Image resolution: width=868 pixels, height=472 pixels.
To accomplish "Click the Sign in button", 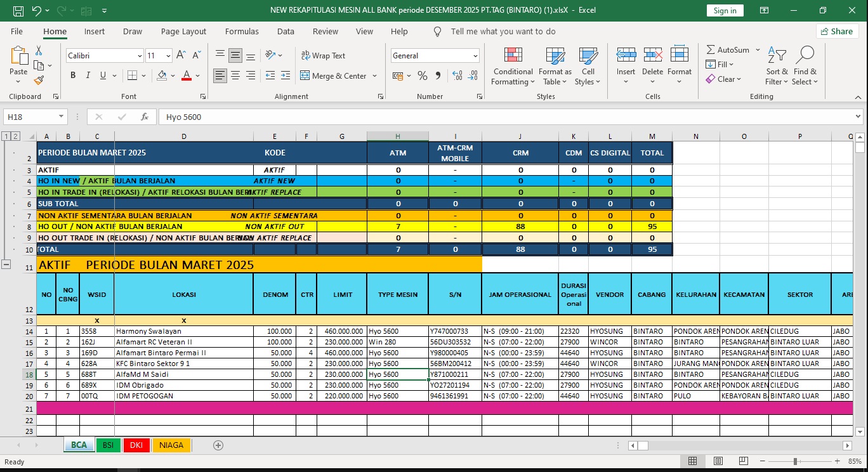I will click(725, 10).
